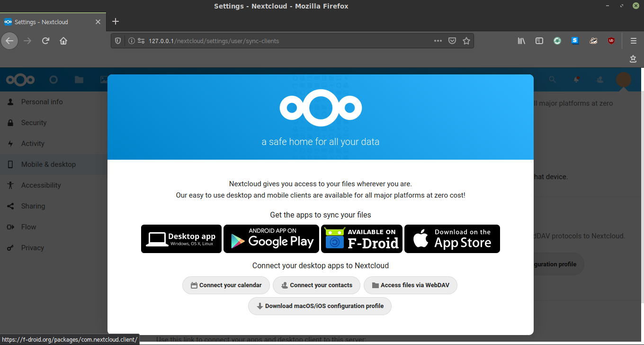The image size is (644, 345).
Task: Go back with browser back arrow
Action: [9, 41]
